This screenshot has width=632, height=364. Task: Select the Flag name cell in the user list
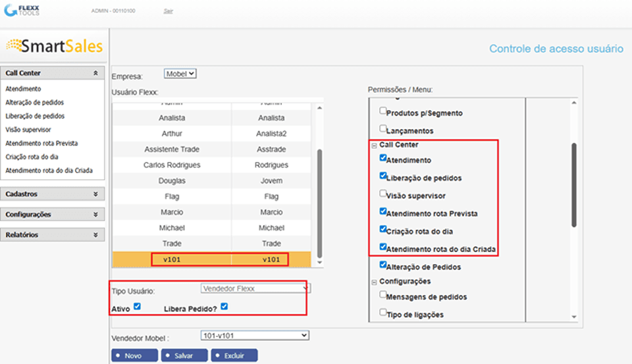[x=172, y=196]
